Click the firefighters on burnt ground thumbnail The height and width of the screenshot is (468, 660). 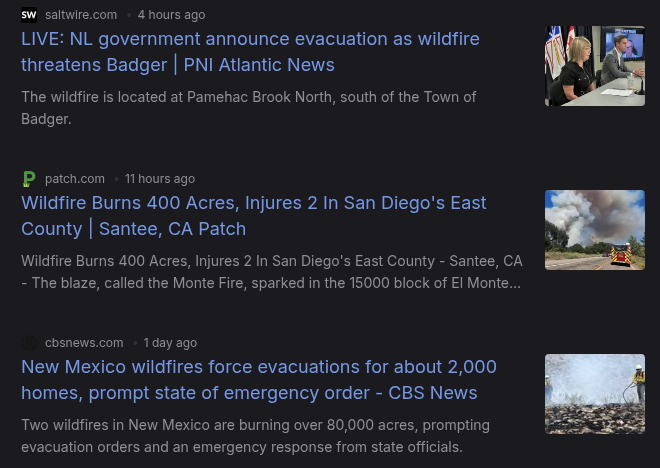pyautogui.click(x=595, y=394)
